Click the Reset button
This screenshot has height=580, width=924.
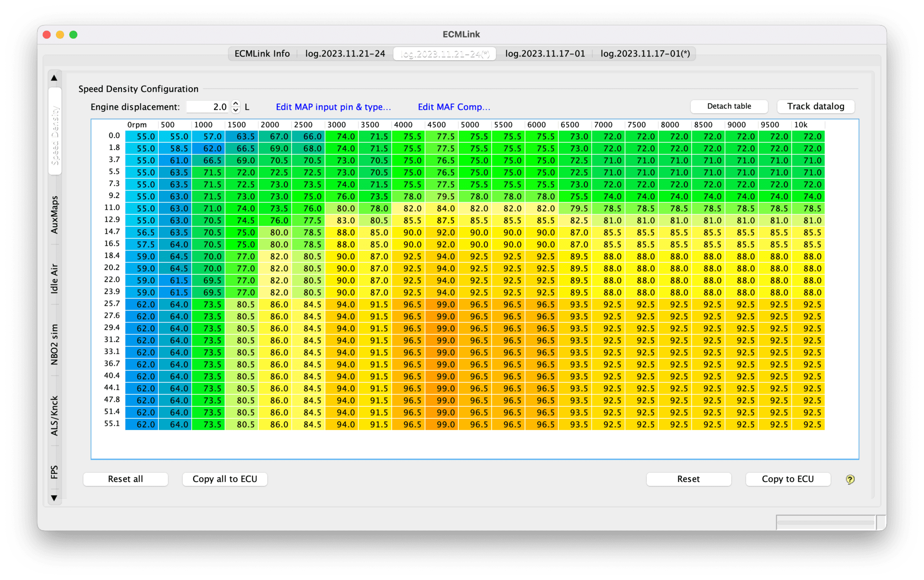pyautogui.click(x=688, y=479)
